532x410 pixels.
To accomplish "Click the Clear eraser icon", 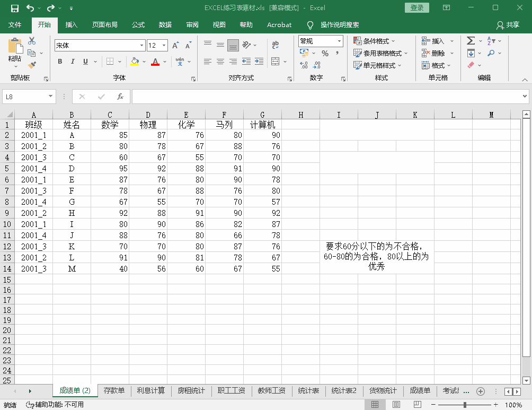I will 471,65.
